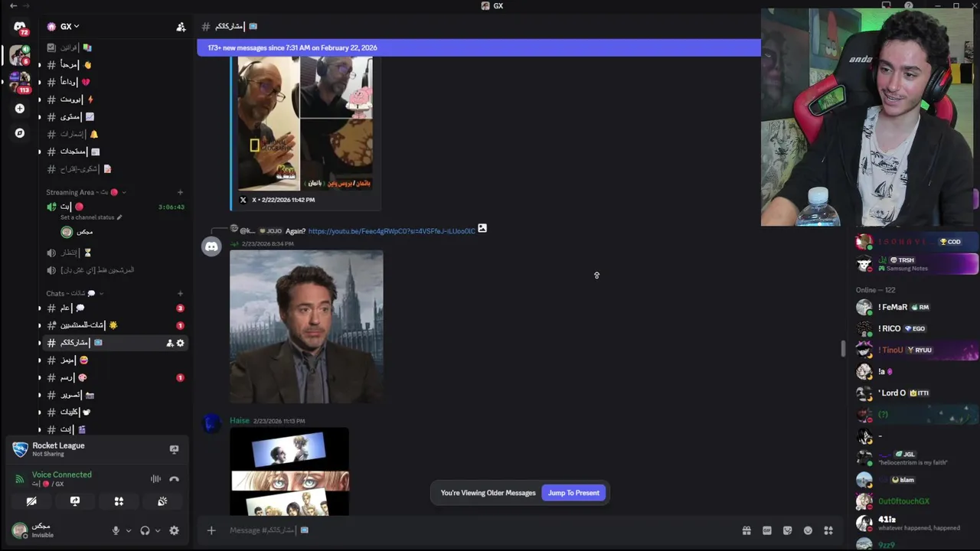Share Rocket League screen icon
Viewport: 980px width, 551px height.
point(174,449)
